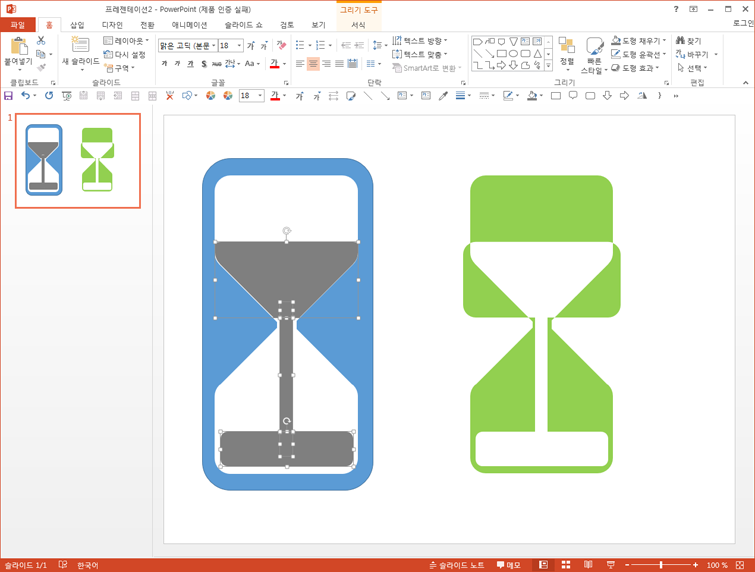Click the first color wheel icon
Screen dimensions: 755x572
(210, 96)
